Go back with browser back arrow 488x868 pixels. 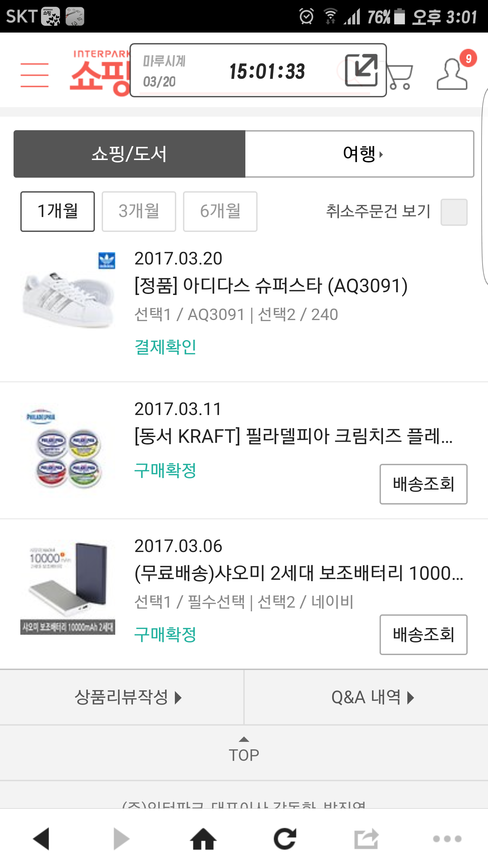41,839
